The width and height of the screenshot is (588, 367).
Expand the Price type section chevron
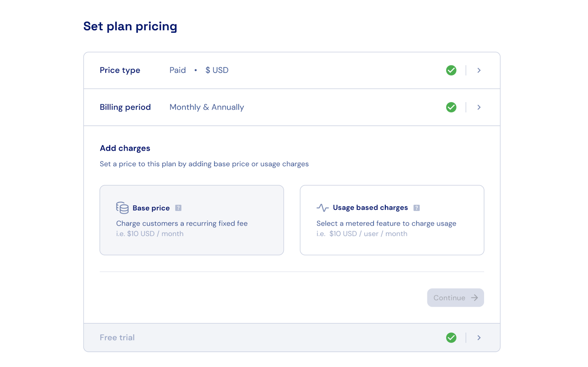[x=479, y=70]
